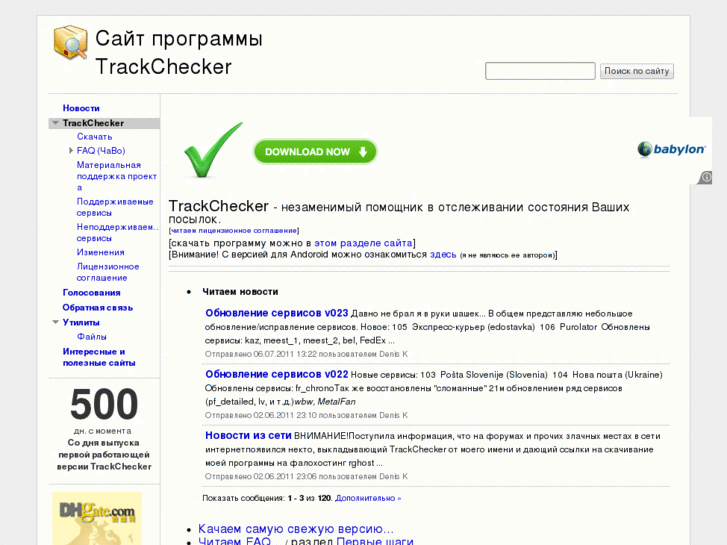Screen dimensions: 727x545
Task: Open Интересные и полезные сайты link
Action: point(99,357)
